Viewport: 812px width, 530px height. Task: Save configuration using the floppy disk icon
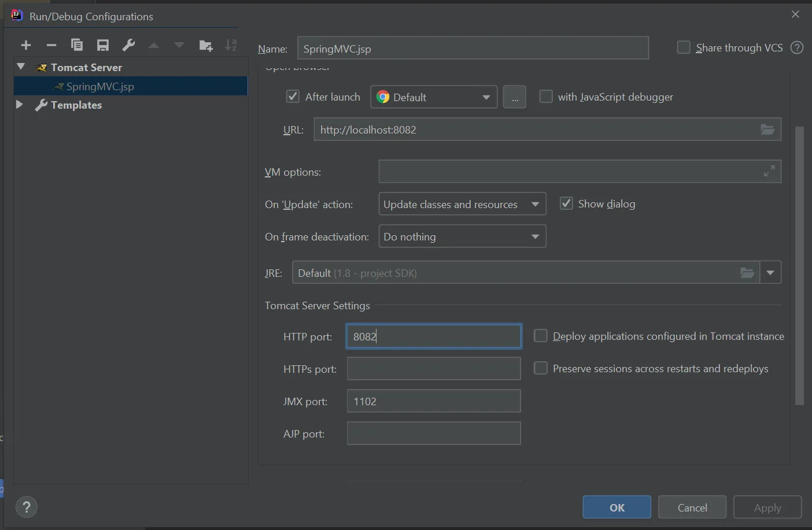pos(103,46)
